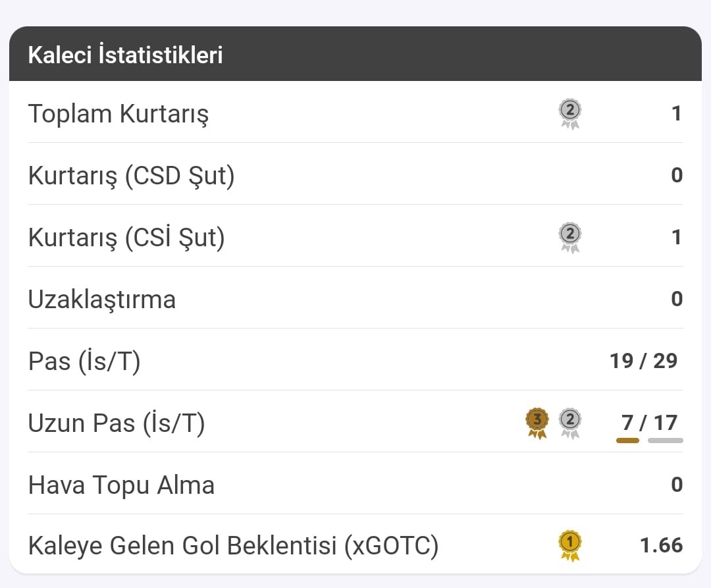
Task: Select the Kaleci İstatistikleri header
Action: coord(125,55)
